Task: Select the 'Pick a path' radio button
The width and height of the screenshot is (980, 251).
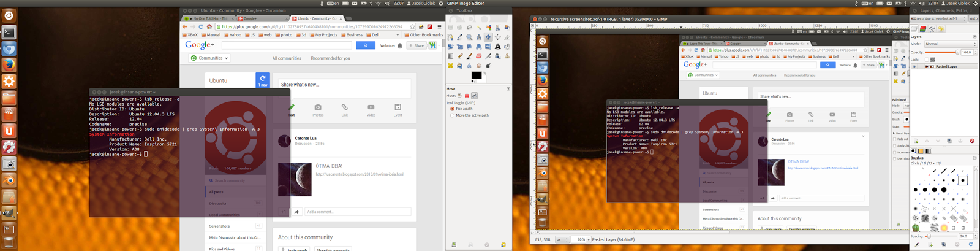Action: coord(453,109)
